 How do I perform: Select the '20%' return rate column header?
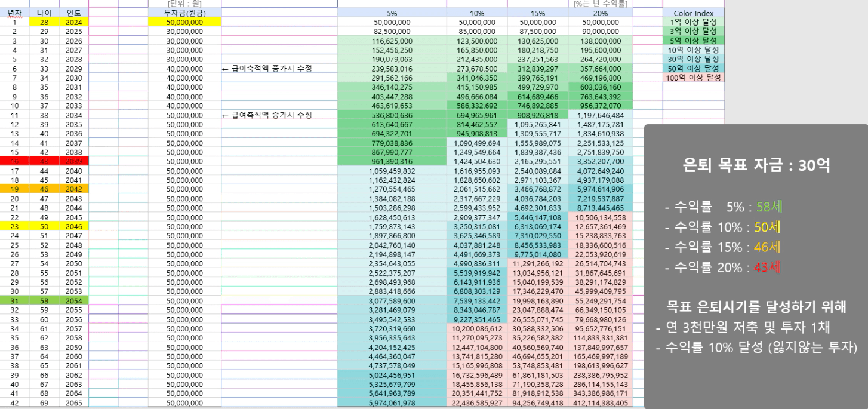click(599, 13)
